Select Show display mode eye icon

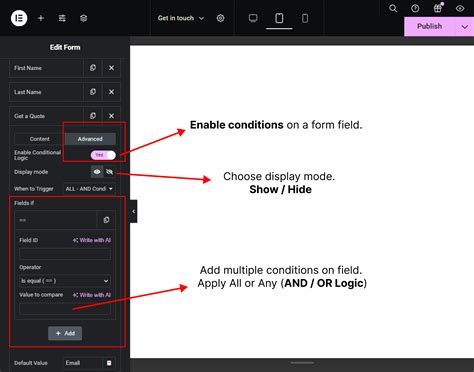[97, 172]
